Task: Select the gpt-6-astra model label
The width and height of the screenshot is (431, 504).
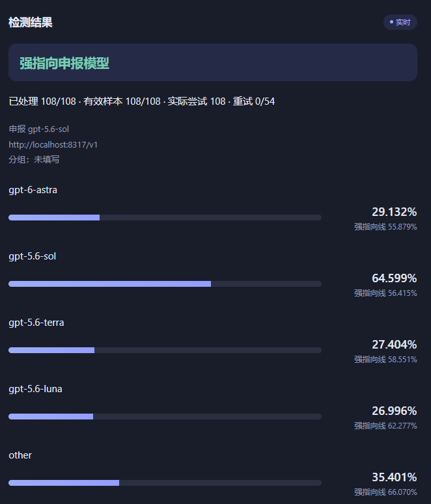Action: pos(33,190)
